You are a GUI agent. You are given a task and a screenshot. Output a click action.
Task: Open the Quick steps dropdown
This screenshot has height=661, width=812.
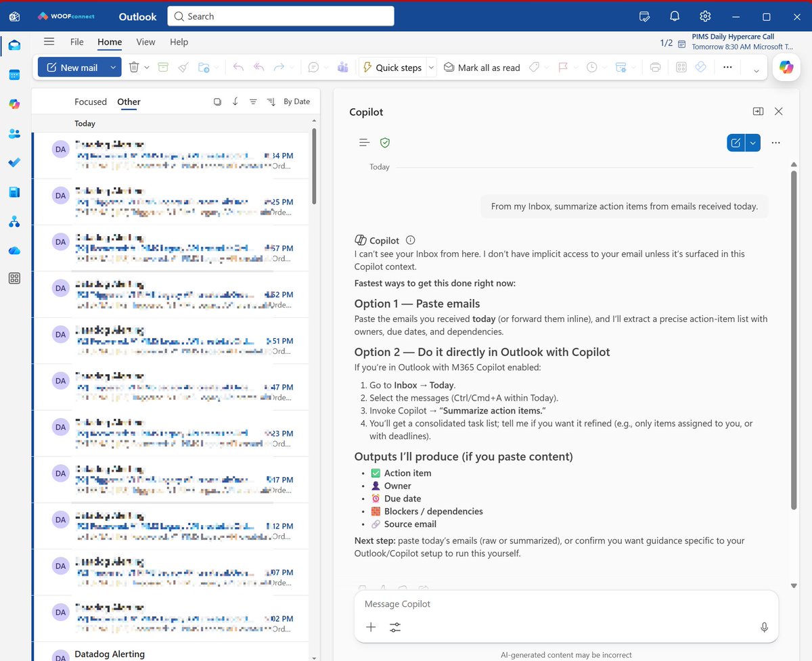(x=431, y=67)
